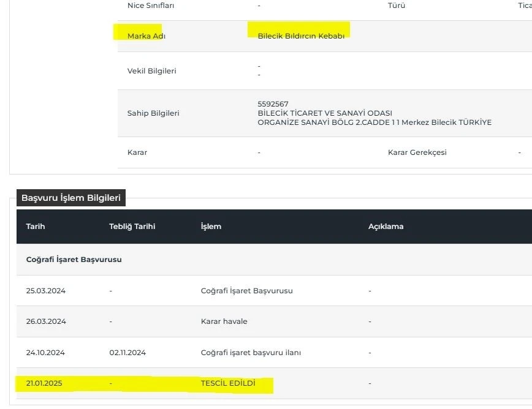Click the Açıklama column header
Screen dimensions: 532x409
point(386,227)
